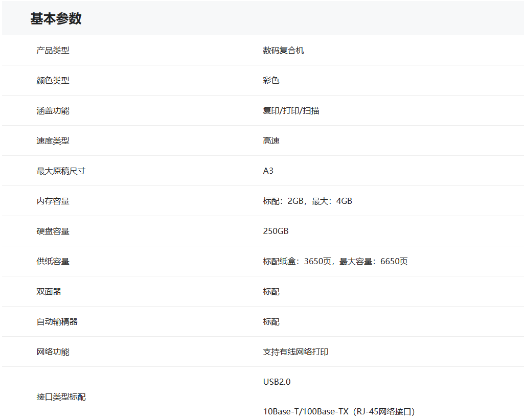Click the 标配：2GB，最大：4GB memory value
Image resolution: width=524 pixels, height=420 pixels.
click(x=307, y=201)
